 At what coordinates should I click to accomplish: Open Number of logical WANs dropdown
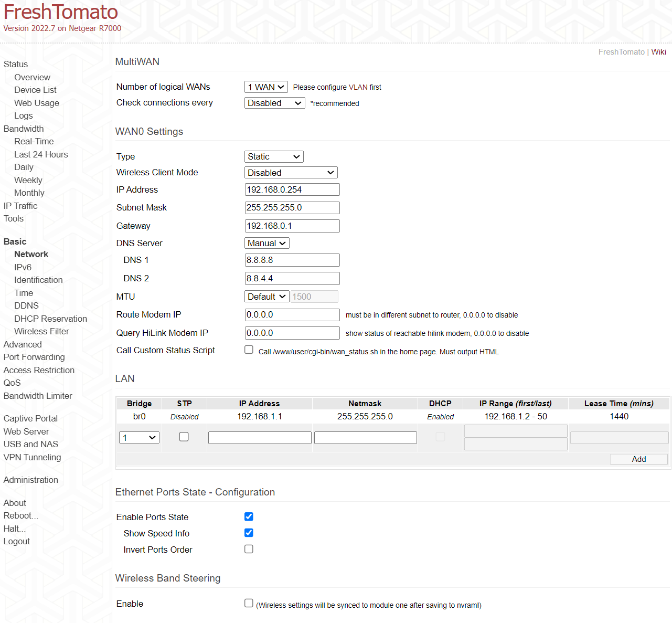(x=266, y=87)
